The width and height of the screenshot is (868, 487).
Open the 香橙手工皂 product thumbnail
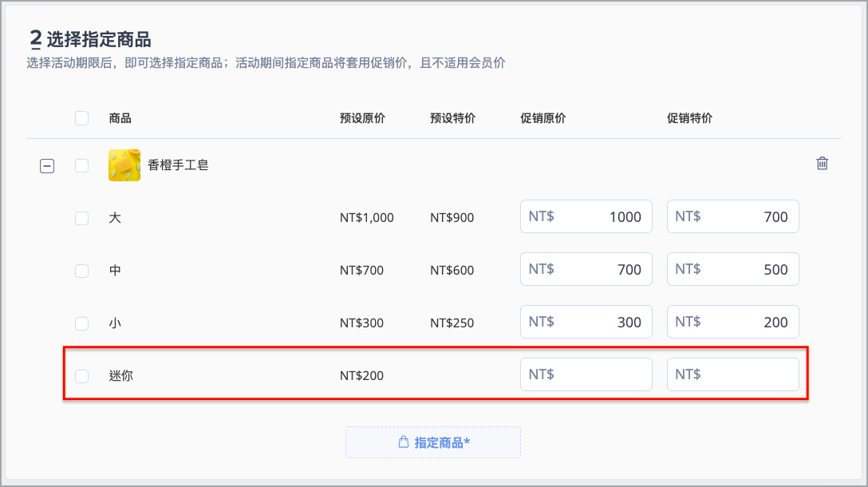124,165
